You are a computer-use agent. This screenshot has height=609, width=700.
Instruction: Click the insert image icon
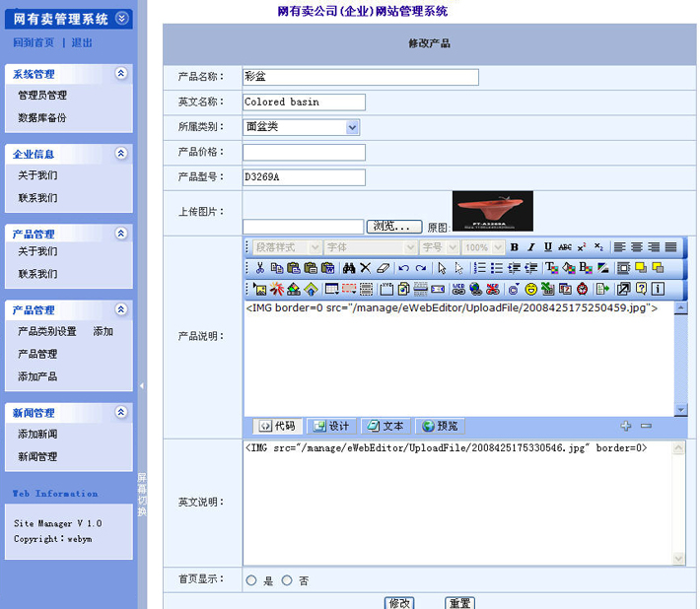coord(259,289)
